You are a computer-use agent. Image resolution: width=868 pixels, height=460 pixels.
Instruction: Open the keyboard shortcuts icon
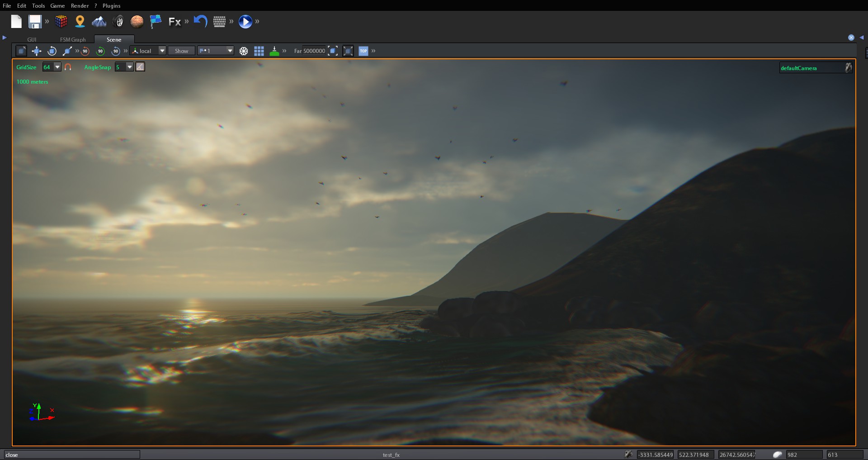click(x=220, y=21)
